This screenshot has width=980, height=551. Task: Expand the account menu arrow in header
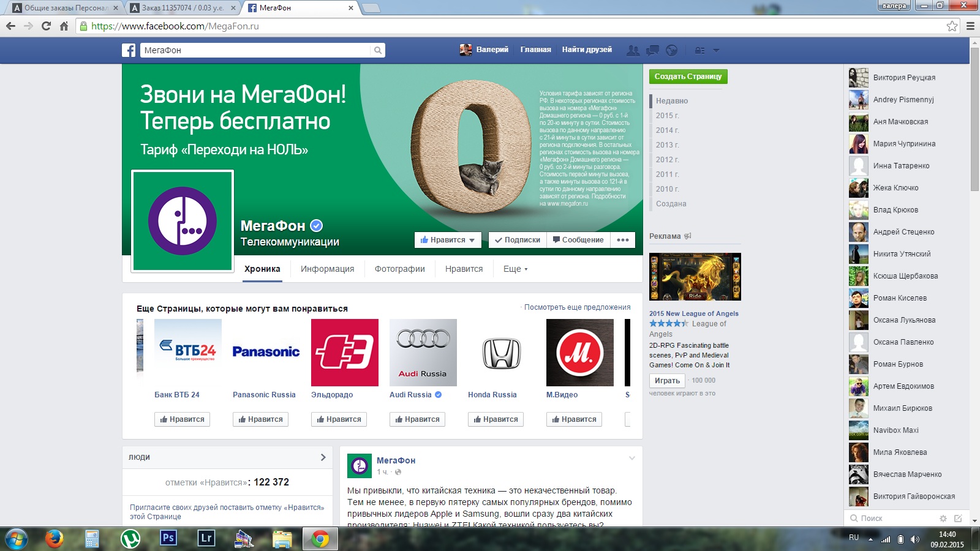[x=716, y=50]
